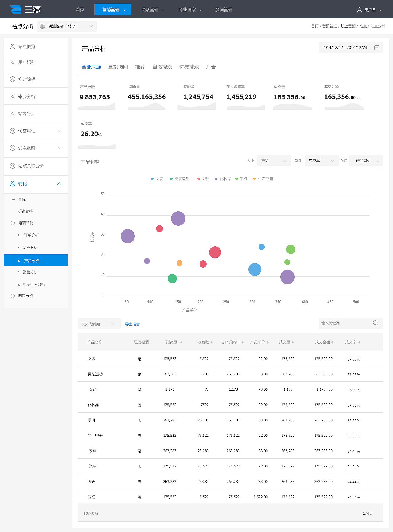Toggle 手机 legend series

click(x=241, y=179)
